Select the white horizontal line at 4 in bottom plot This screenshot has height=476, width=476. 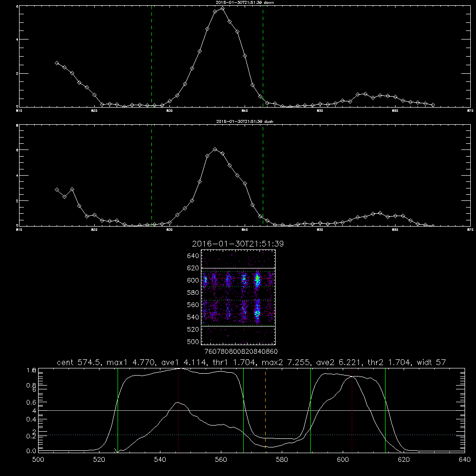point(251,410)
